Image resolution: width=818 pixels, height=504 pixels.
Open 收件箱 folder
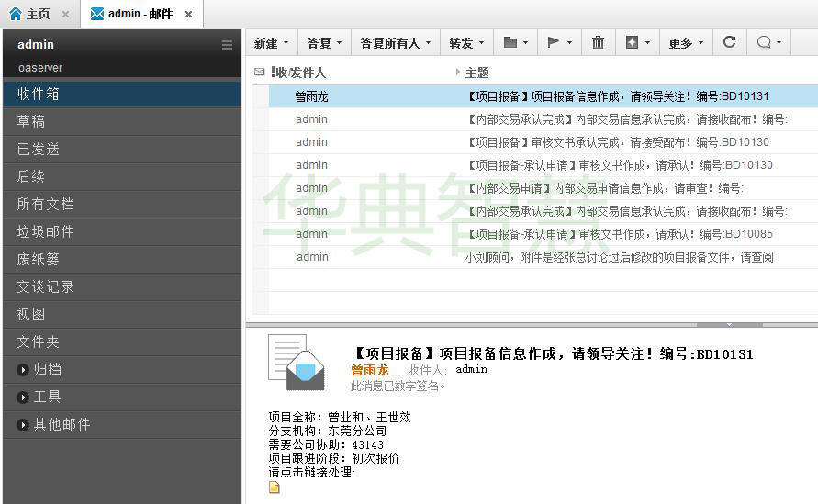point(122,94)
